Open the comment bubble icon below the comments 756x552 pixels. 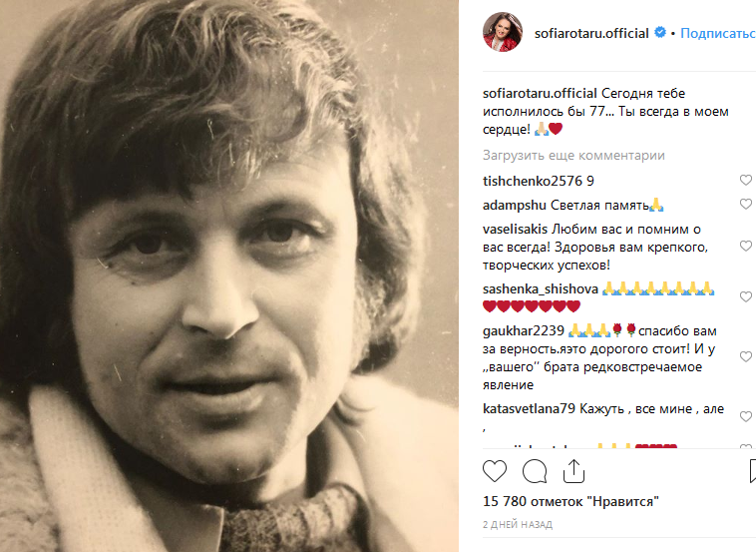535,470
